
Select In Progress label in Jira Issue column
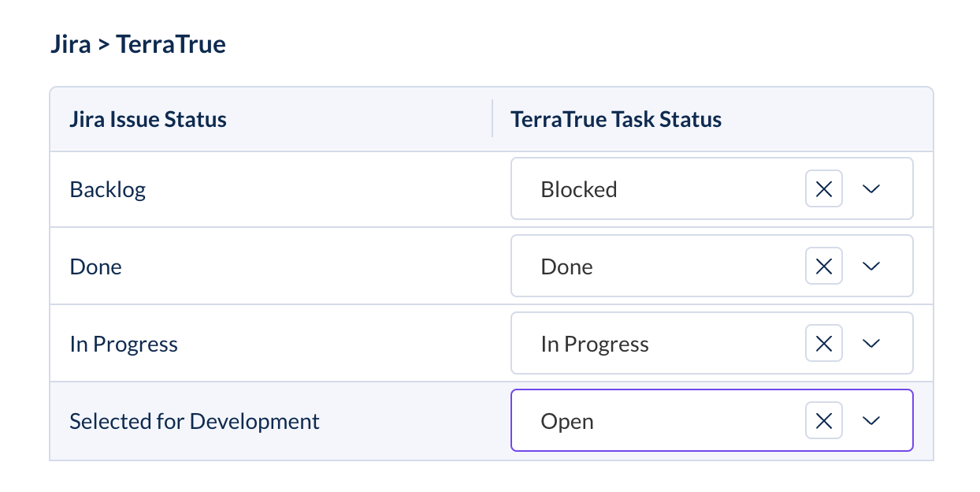click(124, 344)
